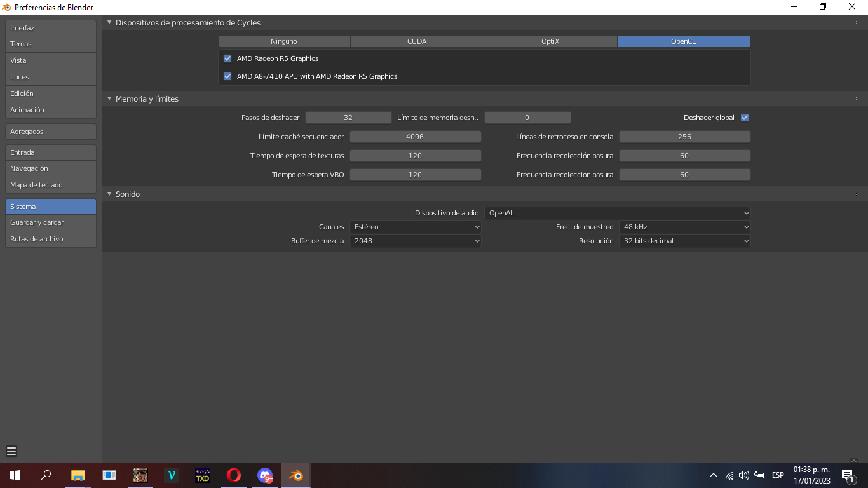Image resolution: width=868 pixels, height=488 pixels.
Task: Click the Sonido panel grip handle
Action: coord(859,194)
